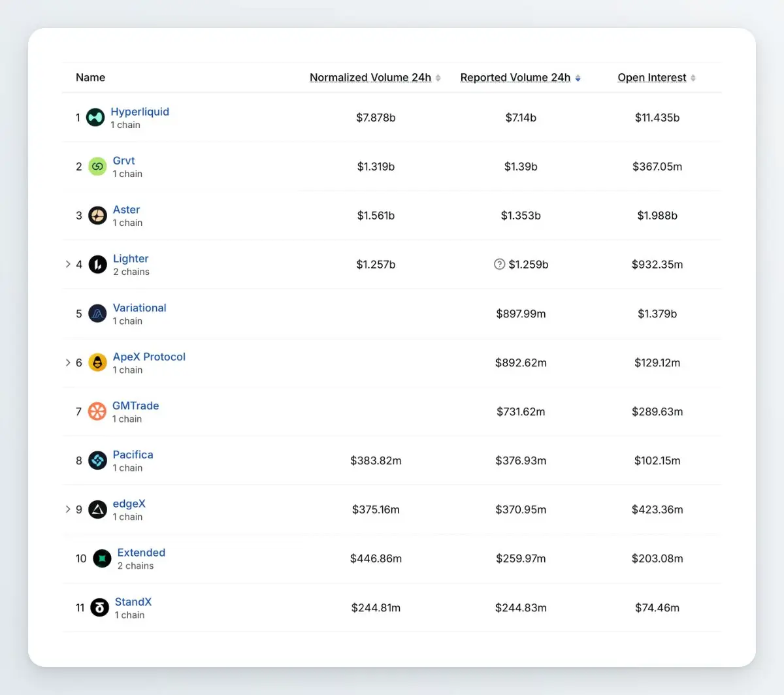Sort by Reported Volume 24h column

click(x=520, y=78)
